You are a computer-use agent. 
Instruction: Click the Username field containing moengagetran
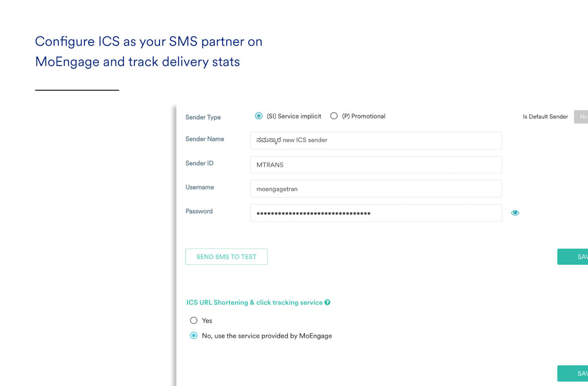pos(376,189)
